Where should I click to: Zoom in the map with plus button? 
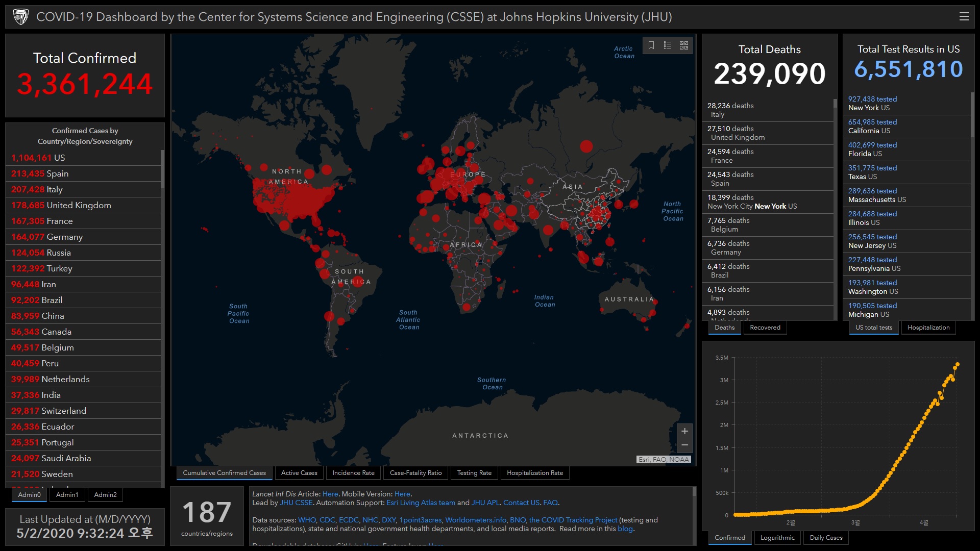coord(684,431)
